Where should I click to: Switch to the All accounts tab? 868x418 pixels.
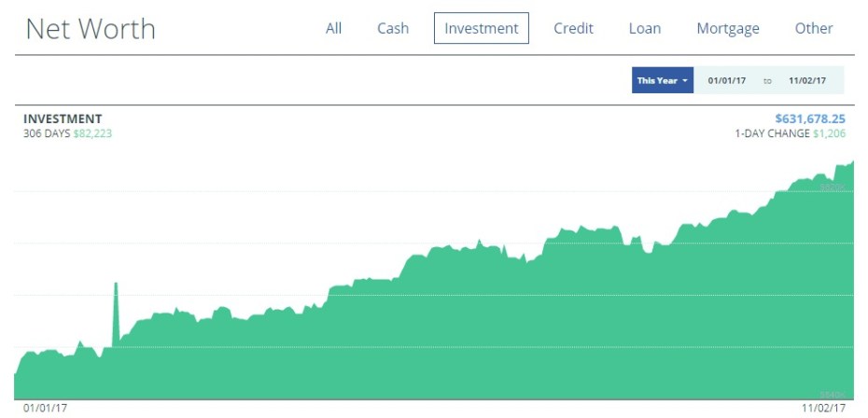[333, 29]
